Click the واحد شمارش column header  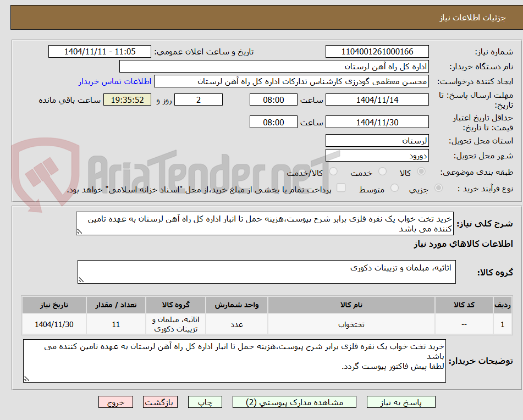point(236,305)
